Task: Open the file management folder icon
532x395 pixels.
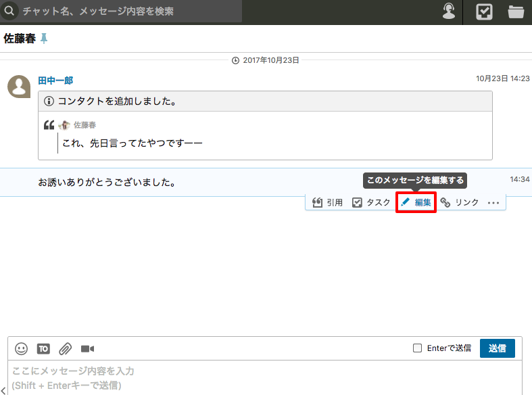Action: tap(516, 11)
